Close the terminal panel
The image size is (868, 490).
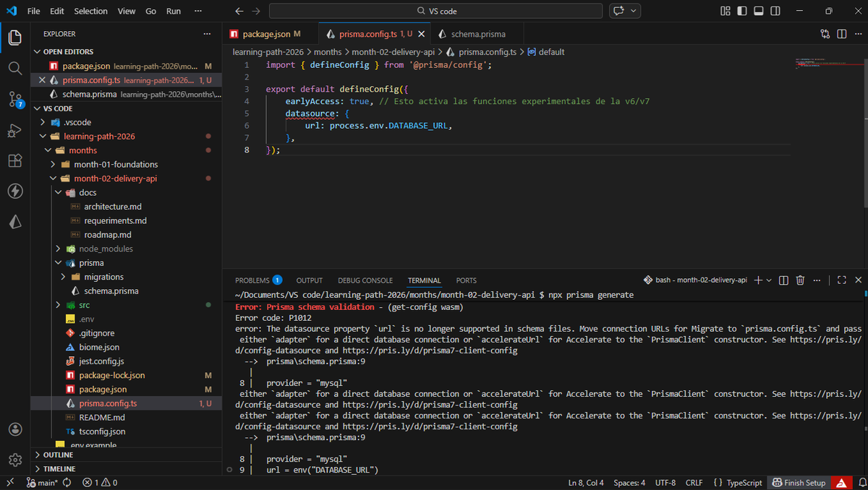click(x=858, y=280)
